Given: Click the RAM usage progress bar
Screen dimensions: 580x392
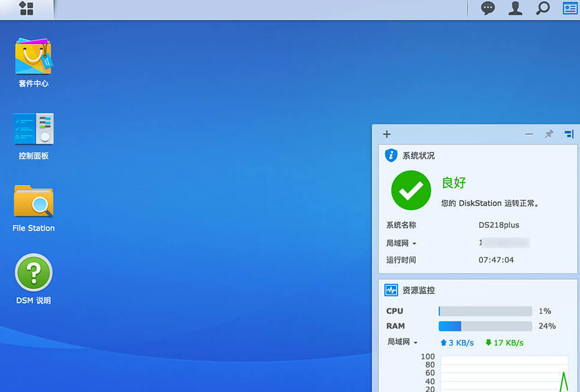Looking at the screenshot, I should tap(485, 326).
